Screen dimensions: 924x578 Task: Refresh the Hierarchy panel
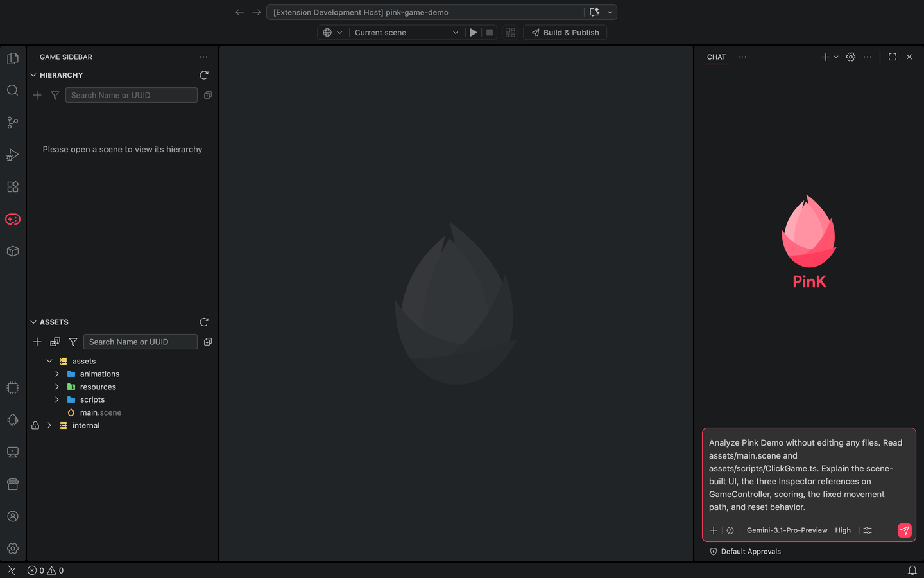[204, 75]
